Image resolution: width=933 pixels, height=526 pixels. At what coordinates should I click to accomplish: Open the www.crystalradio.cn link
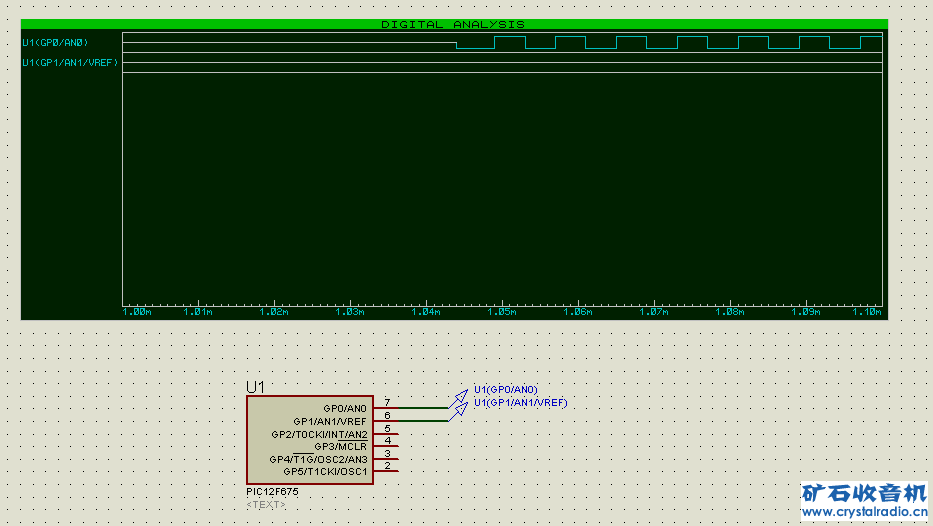(865, 513)
